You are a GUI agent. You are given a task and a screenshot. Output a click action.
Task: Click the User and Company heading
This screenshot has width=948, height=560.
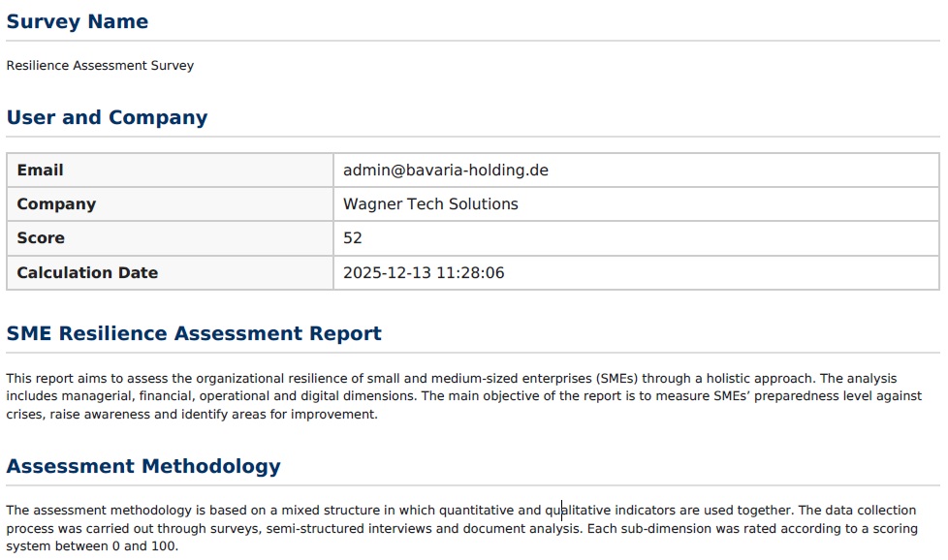point(107,118)
